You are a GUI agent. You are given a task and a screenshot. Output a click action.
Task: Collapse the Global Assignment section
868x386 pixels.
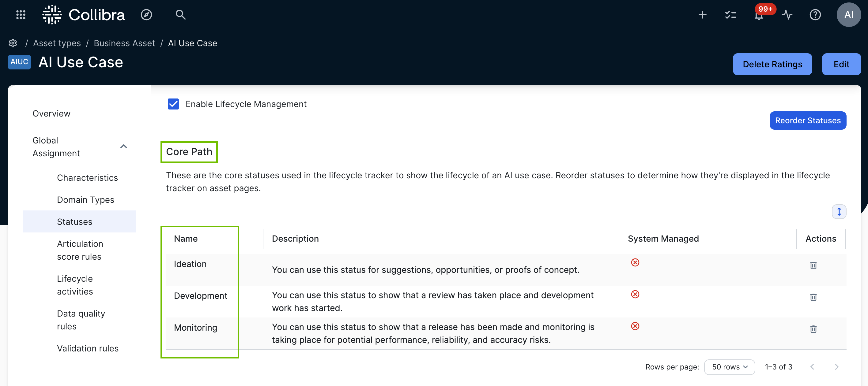coord(124,147)
